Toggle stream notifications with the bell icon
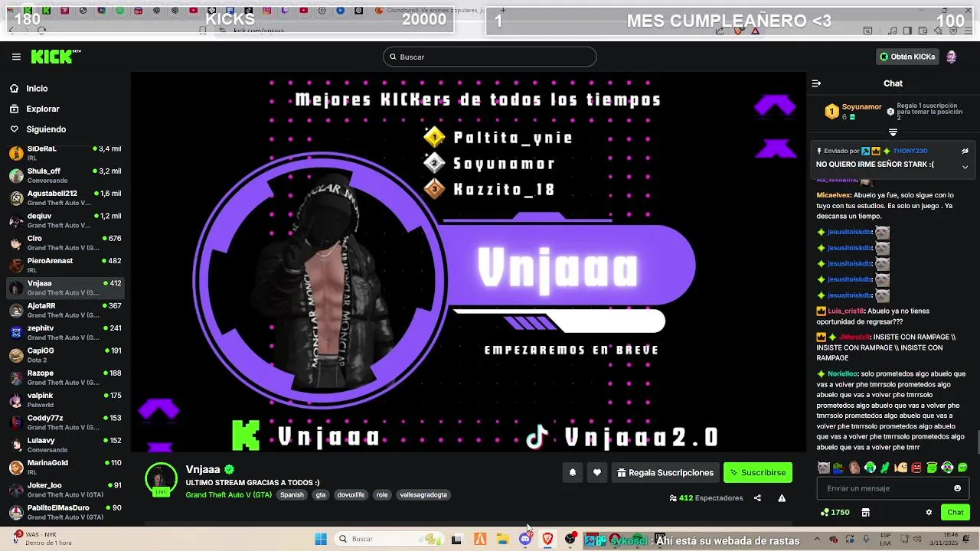The width and height of the screenshot is (980, 551). click(x=572, y=473)
